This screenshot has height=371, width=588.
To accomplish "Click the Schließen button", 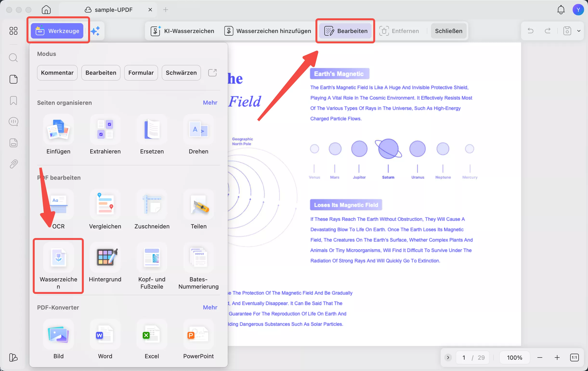I will tap(449, 31).
